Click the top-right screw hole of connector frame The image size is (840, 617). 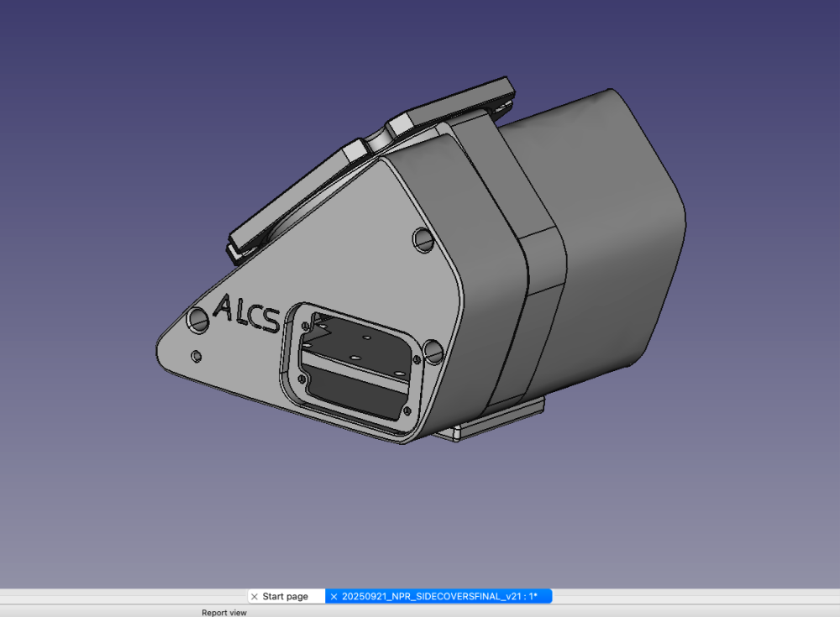point(415,361)
